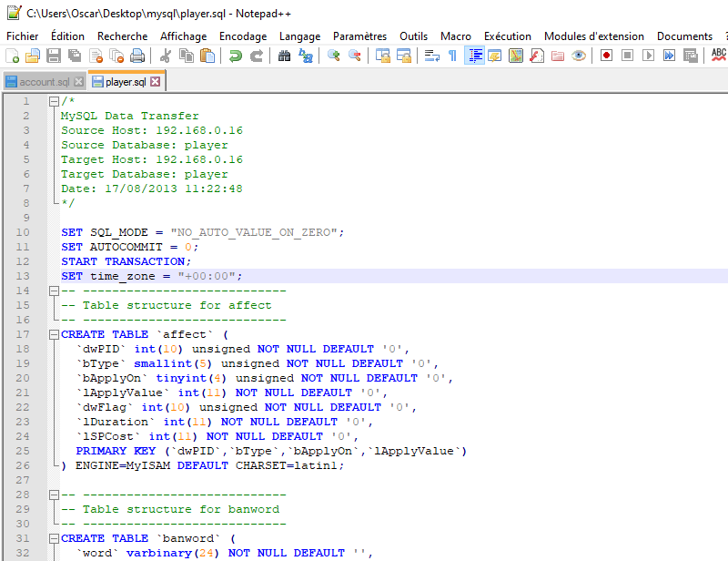This screenshot has height=561, width=728.
Task: Open the Fichier menu
Action: pos(22,36)
